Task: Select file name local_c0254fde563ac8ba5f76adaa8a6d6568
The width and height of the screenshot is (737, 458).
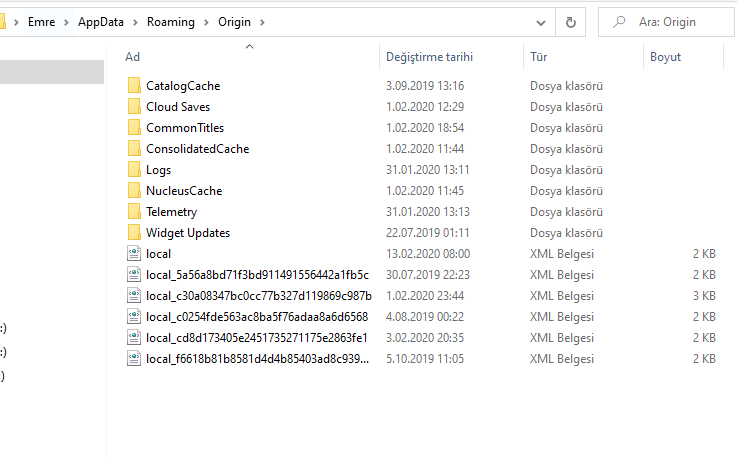Action: coord(257,317)
